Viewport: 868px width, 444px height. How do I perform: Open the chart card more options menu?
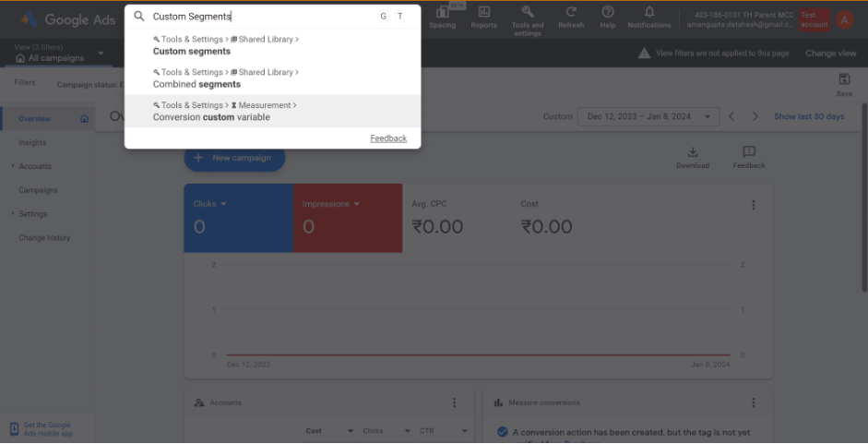753,205
